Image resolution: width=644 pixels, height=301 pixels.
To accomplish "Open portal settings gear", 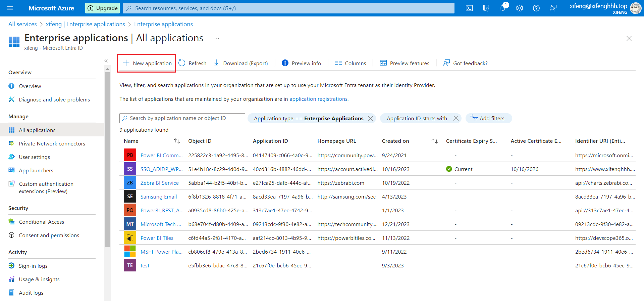I will pos(520,8).
